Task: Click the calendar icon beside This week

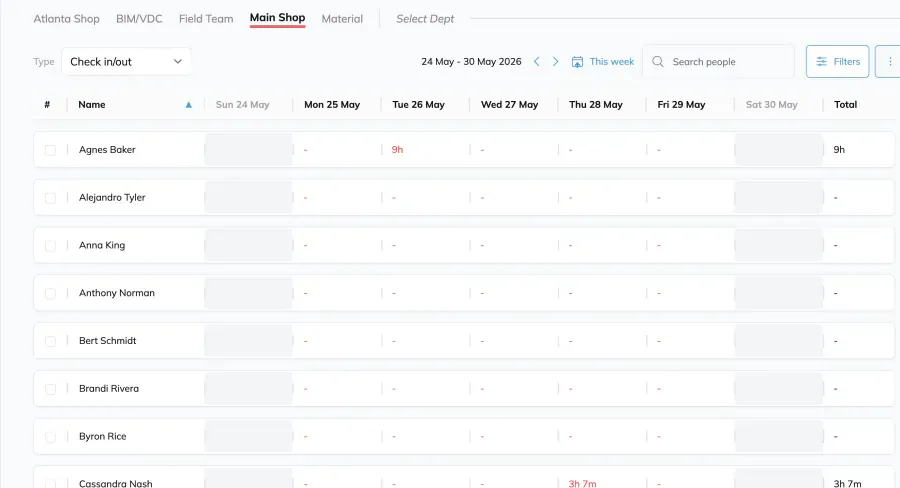Action: coord(577,62)
